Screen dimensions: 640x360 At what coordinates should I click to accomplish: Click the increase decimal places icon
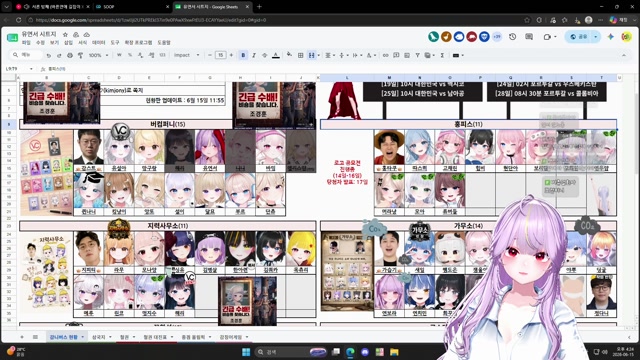click(151, 55)
